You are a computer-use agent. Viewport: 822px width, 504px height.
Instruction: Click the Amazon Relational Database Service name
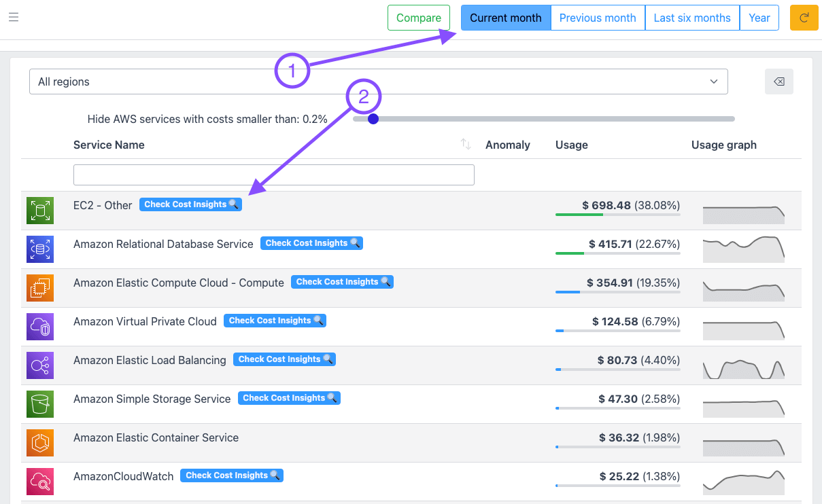point(163,244)
